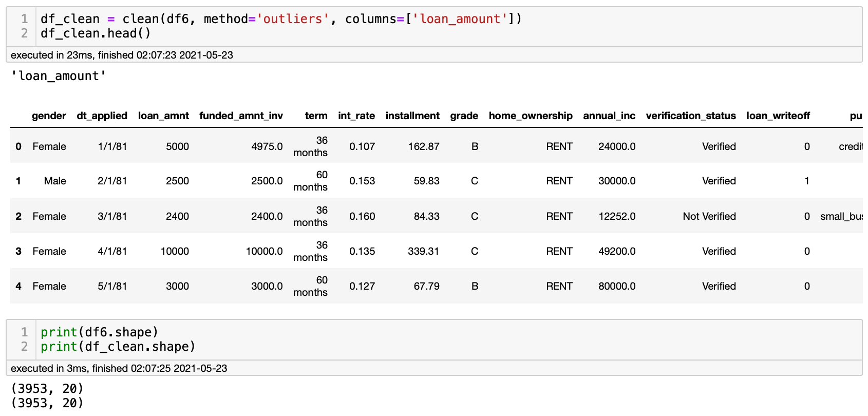Viewport: 868px width, 416px height.
Task: Click the 'loan_amnt' column header
Action: tap(163, 116)
